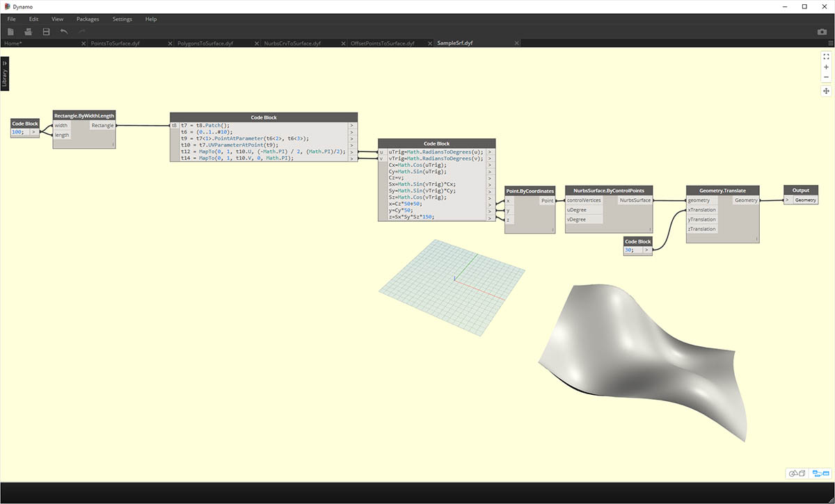Viewport: 835px width, 504px height.
Task: Click the 100 value in Code Block
Action: tap(17, 131)
